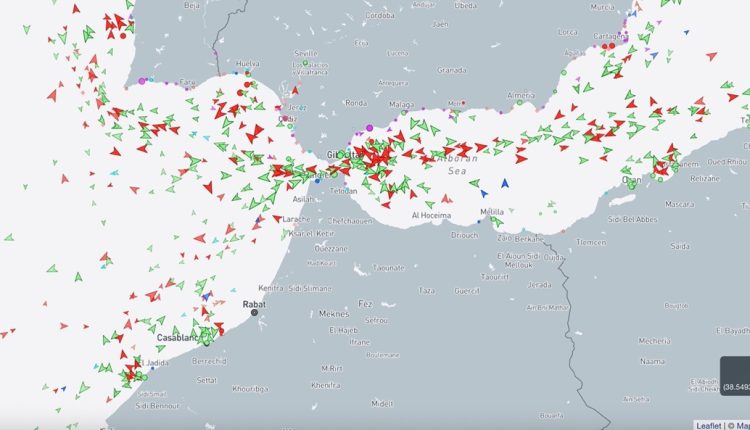Viewport: 750px width, 430px height.
Task: Select the magenta circle marker west of Faro
Action: click(143, 80)
